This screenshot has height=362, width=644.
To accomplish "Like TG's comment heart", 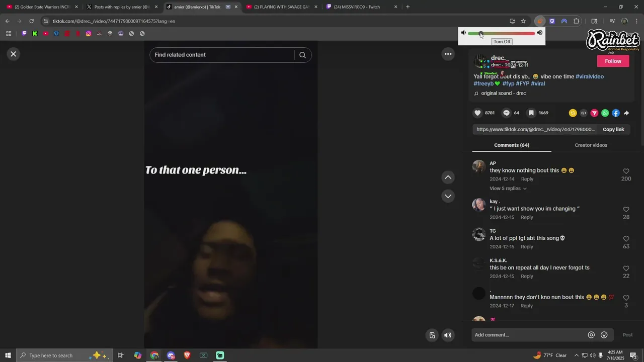I will click(x=626, y=239).
